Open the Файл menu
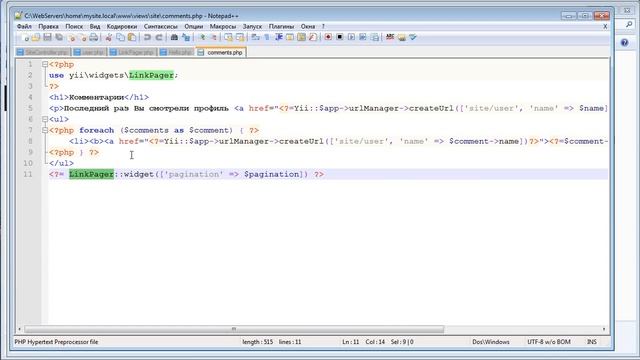The image size is (640, 360). click(x=24, y=27)
